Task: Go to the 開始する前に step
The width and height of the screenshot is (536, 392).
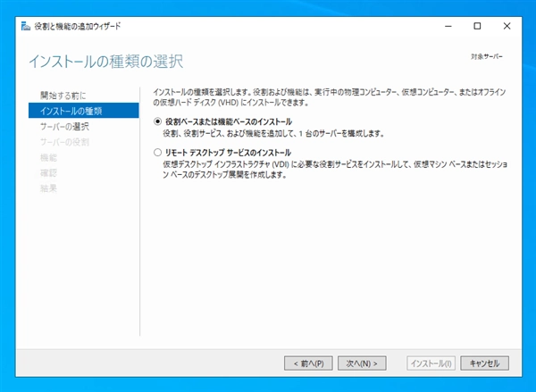Action: (x=63, y=96)
